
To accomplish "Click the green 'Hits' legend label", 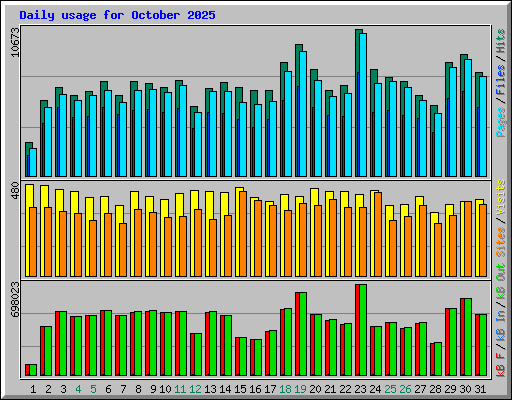I will tap(501, 41).
